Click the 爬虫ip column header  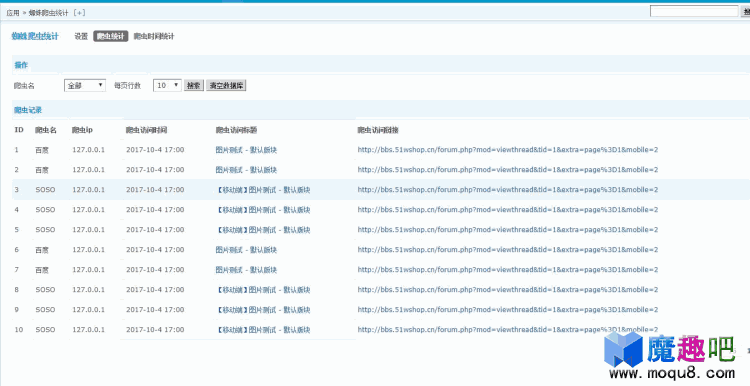coord(82,130)
